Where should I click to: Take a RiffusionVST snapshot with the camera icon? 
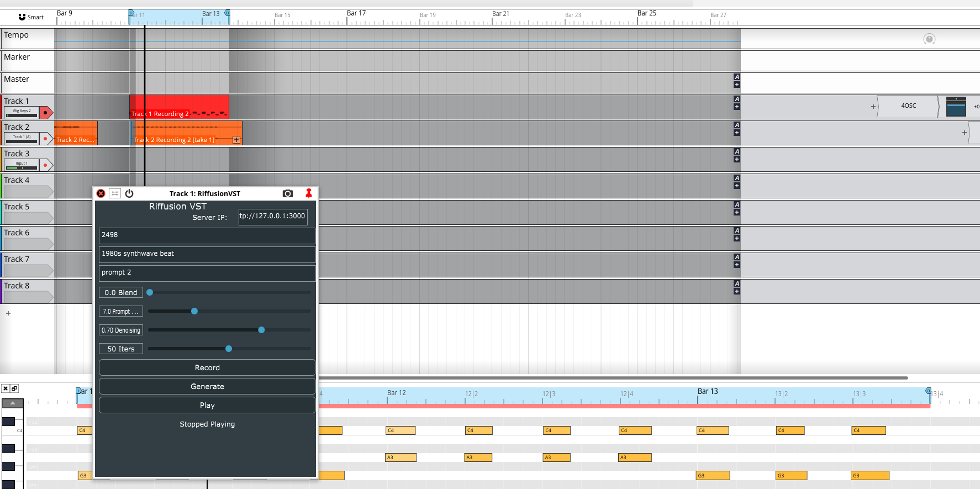coord(288,193)
